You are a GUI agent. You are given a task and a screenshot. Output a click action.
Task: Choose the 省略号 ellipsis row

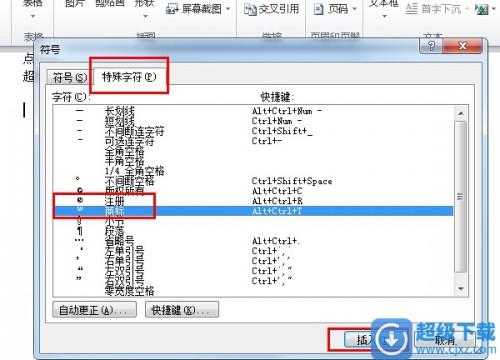(253, 241)
